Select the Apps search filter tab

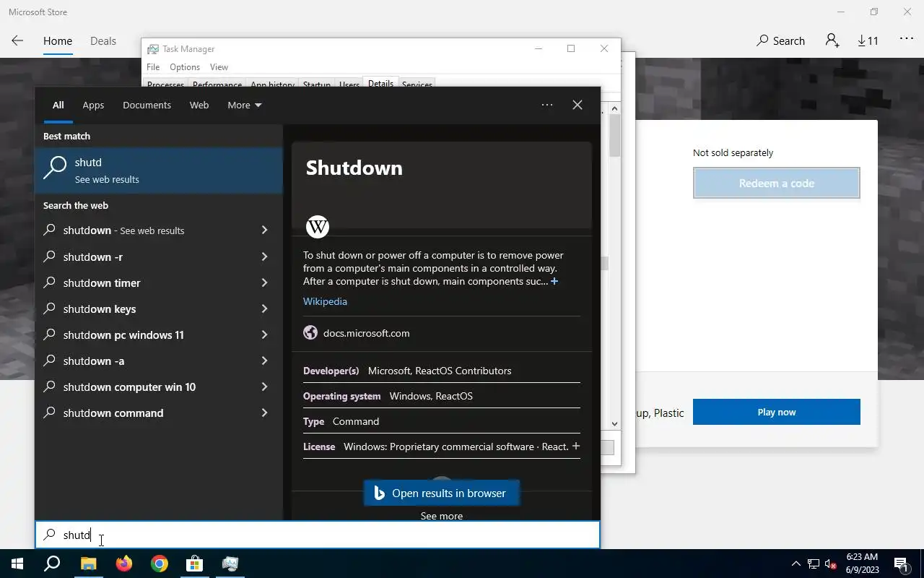coord(93,105)
